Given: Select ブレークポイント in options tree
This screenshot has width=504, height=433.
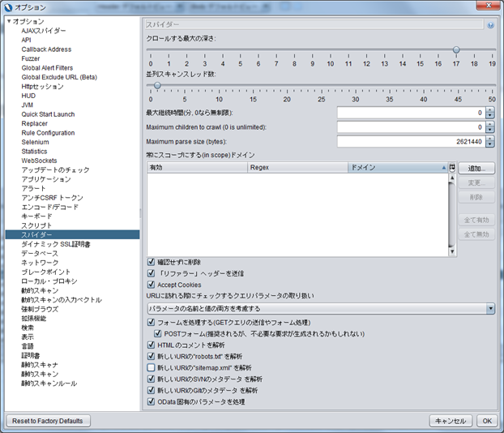Looking at the screenshot, I should tap(45, 272).
